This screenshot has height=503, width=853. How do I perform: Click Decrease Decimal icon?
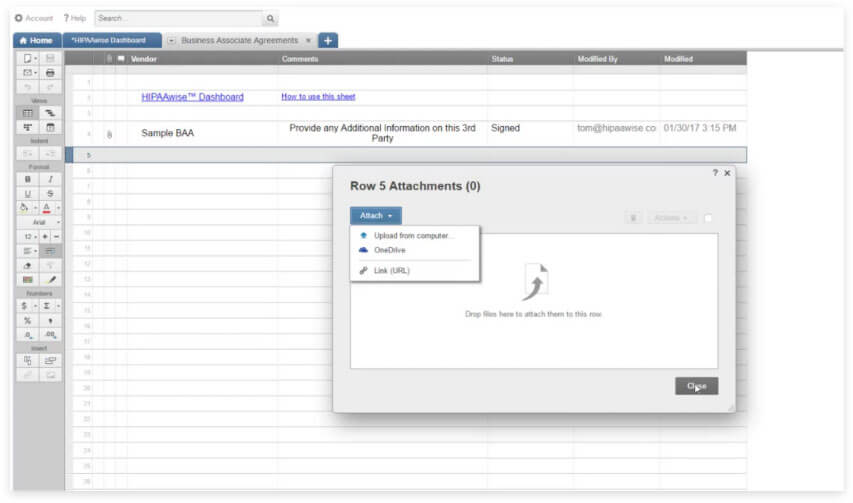(x=28, y=335)
